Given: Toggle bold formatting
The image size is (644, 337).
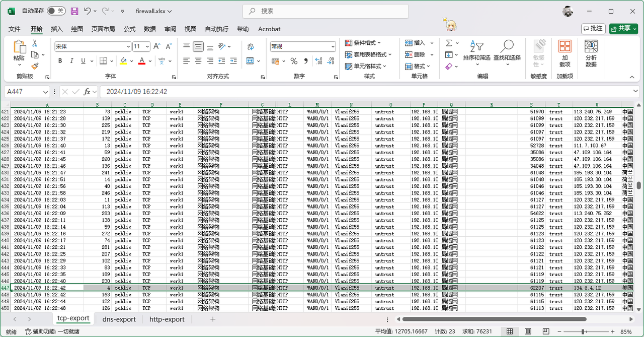Looking at the screenshot, I should click(x=60, y=61).
